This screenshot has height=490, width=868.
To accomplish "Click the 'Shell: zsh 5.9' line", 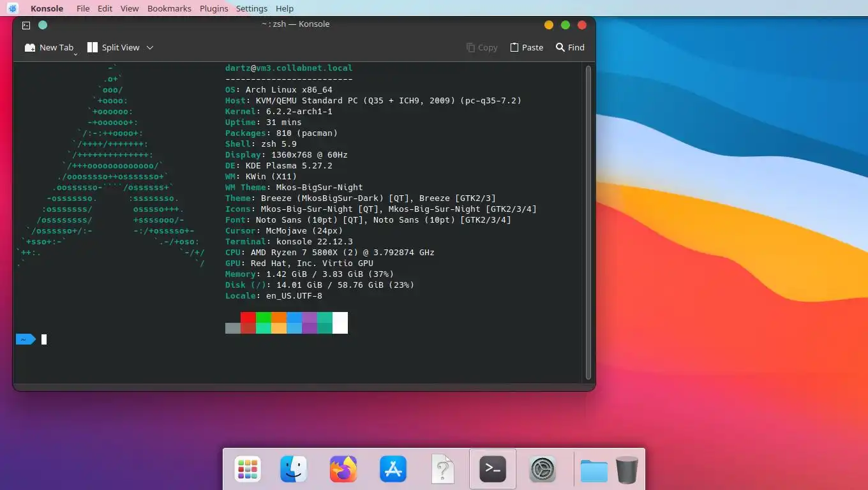I will [261, 144].
